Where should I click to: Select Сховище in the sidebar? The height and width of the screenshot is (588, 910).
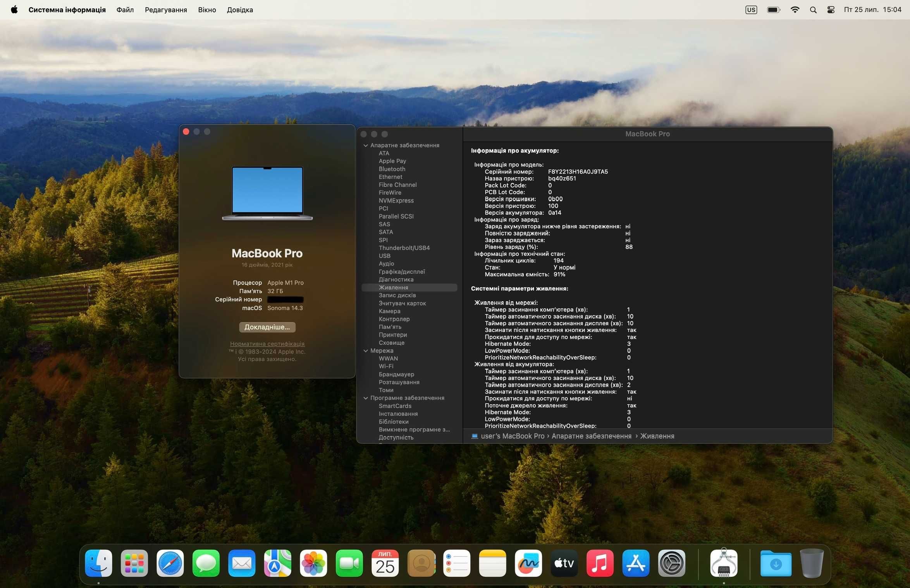point(391,343)
